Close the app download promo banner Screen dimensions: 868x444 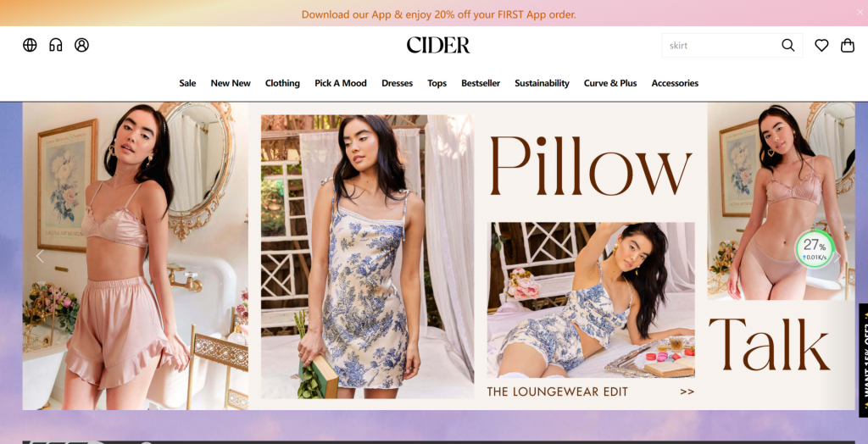click(x=860, y=12)
